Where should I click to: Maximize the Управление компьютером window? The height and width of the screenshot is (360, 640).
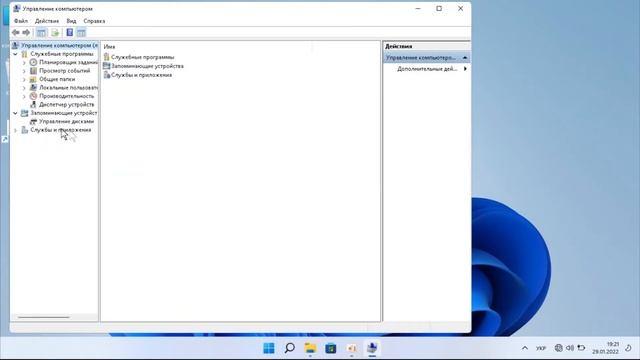tap(439, 9)
